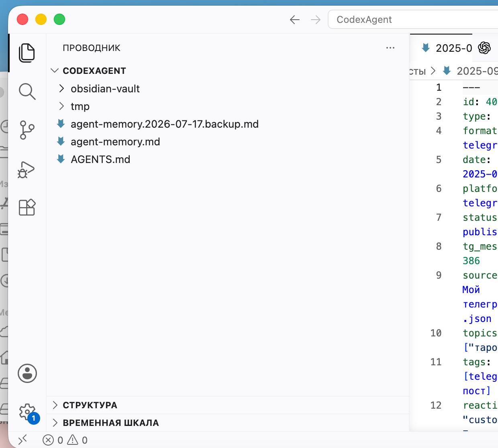Viewport: 498px width, 448px height.
Task: Click the 'type:' key on line 3
Action: coord(477,116)
